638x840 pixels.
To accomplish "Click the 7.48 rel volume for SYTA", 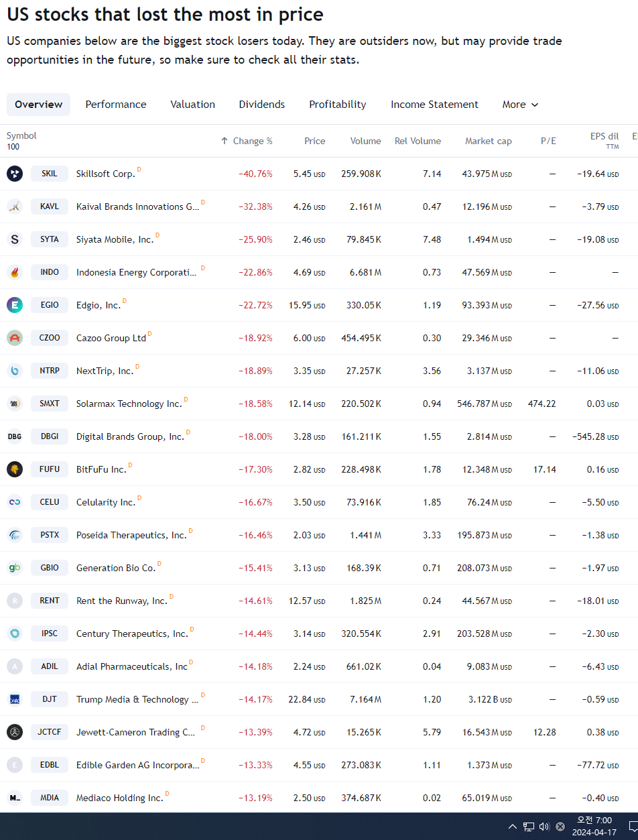I will [x=432, y=239].
